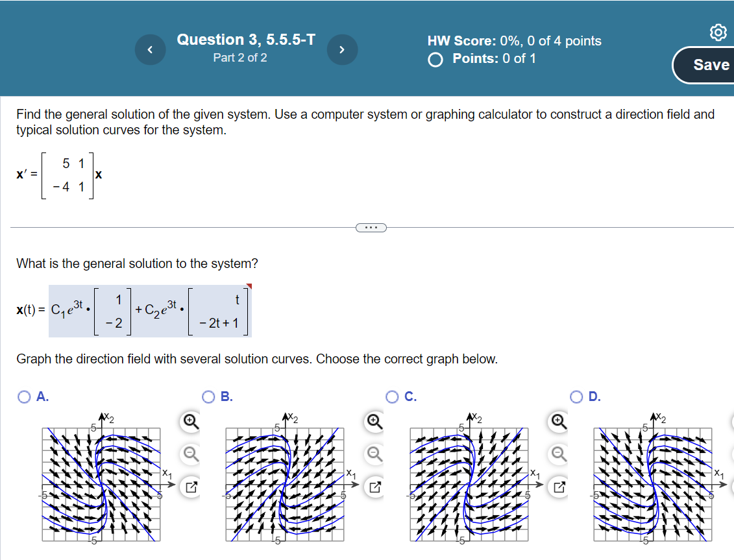The width and height of the screenshot is (734, 560).
Task: Click the next-question chevron arrow
Action: tap(342, 49)
